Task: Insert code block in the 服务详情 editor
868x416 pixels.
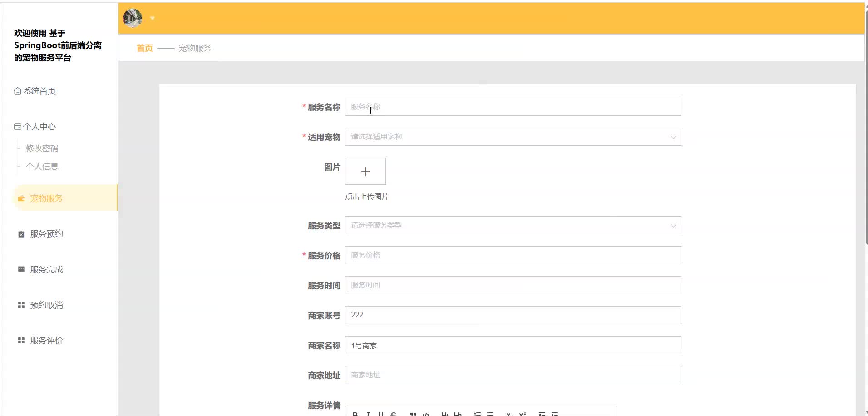Action: click(x=425, y=414)
